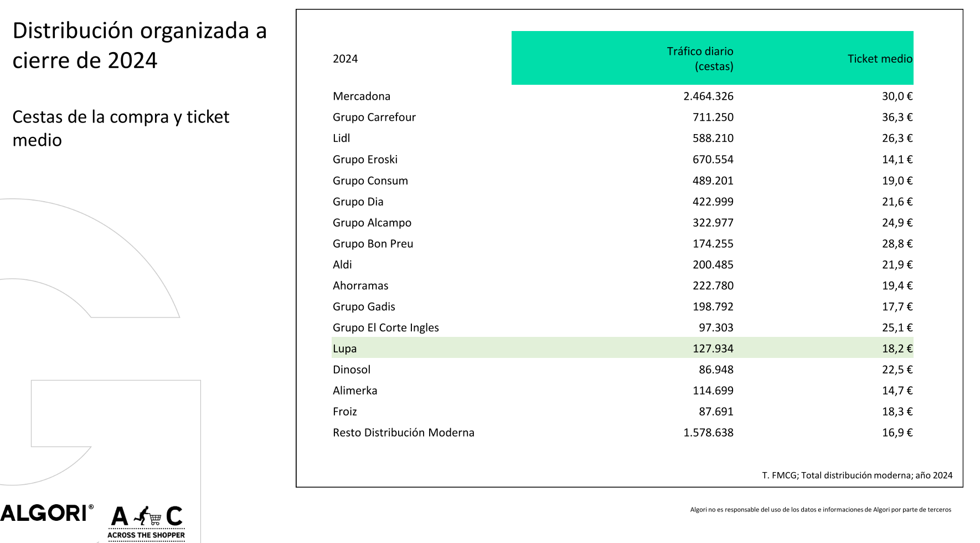Select the Dinosol row name
The image size is (980, 543).
click(x=352, y=370)
